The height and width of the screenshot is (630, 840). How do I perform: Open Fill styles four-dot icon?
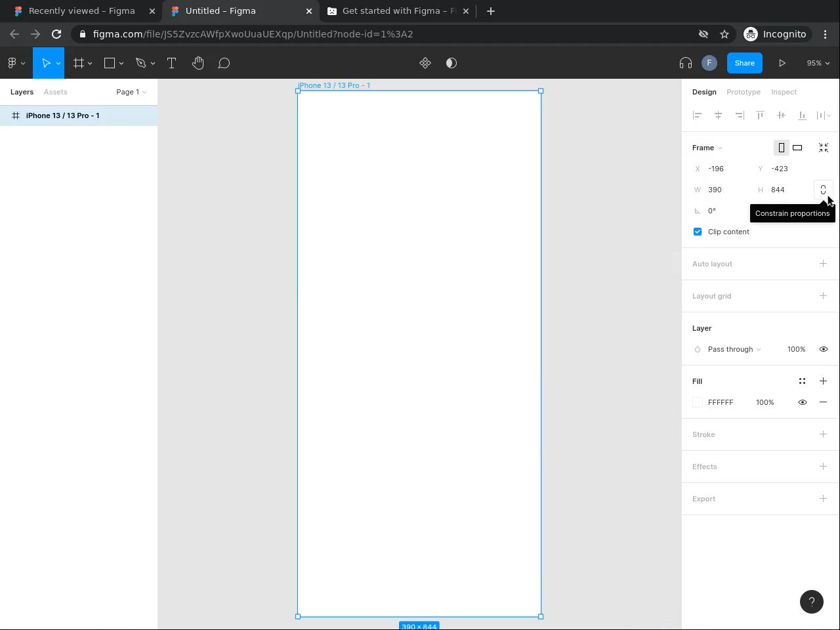802,381
